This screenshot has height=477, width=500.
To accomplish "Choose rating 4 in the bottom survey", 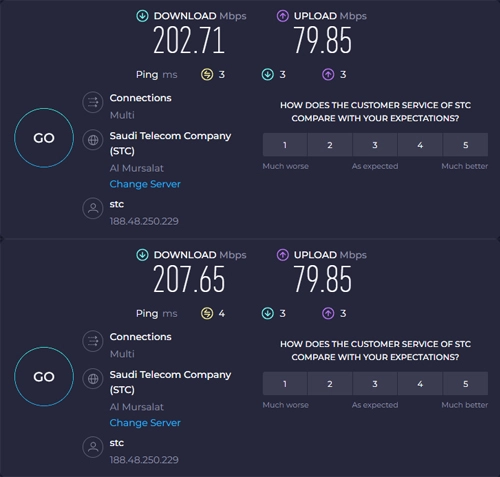I will (420, 384).
